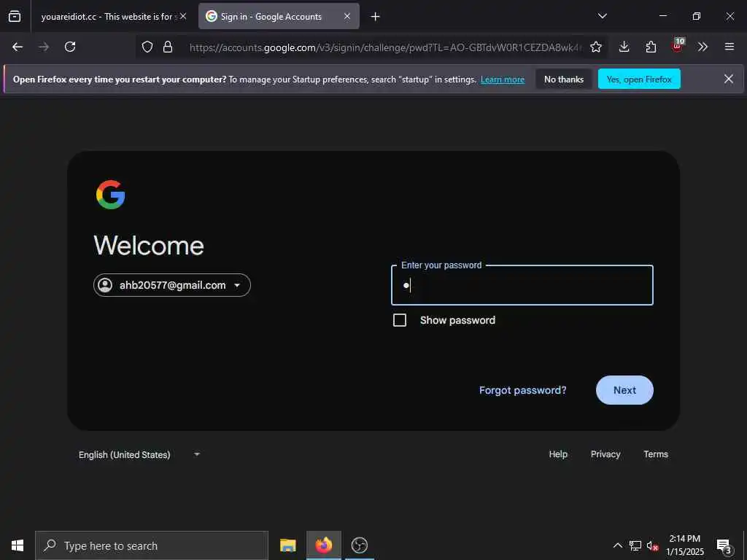
Task: Open the Downloads panel
Action: (624, 47)
